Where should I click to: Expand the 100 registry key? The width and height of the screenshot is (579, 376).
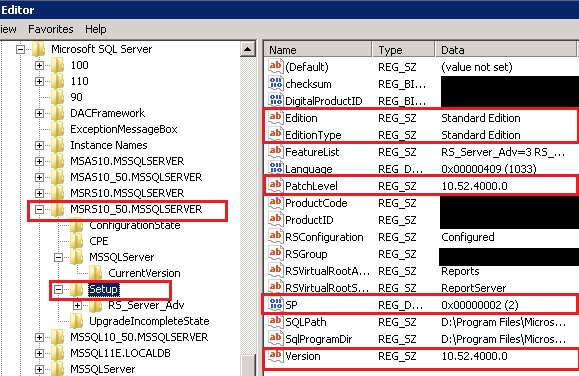pyautogui.click(x=39, y=65)
